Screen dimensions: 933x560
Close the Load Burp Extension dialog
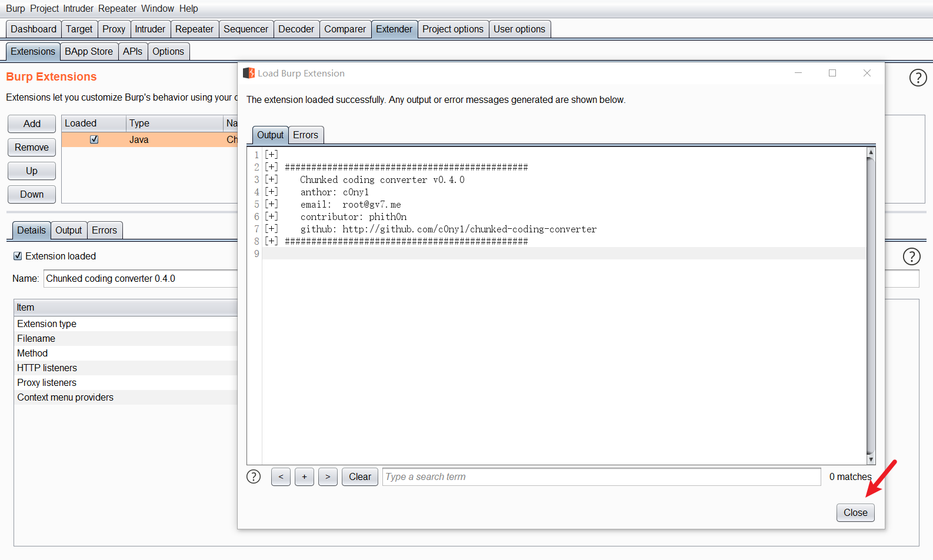[x=855, y=512]
